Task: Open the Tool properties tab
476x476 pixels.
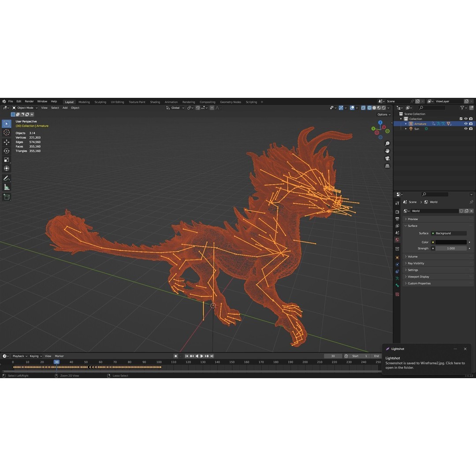Action: pyautogui.click(x=397, y=203)
